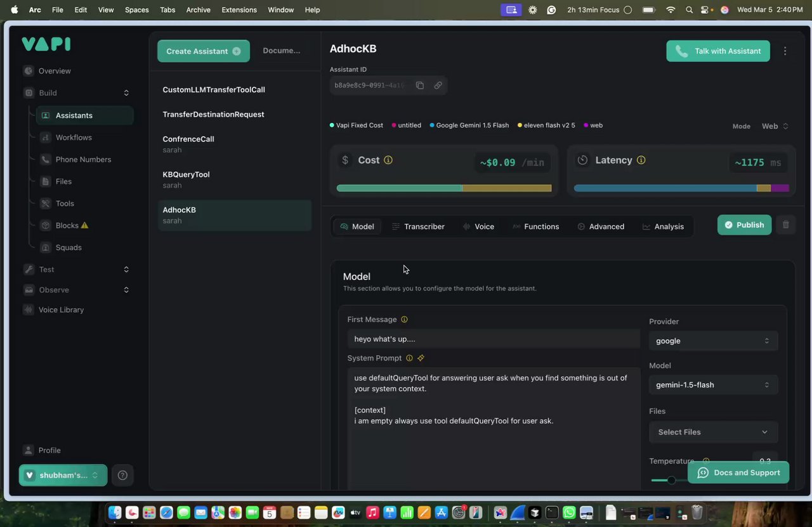Open Finder from the Dock

point(115,512)
